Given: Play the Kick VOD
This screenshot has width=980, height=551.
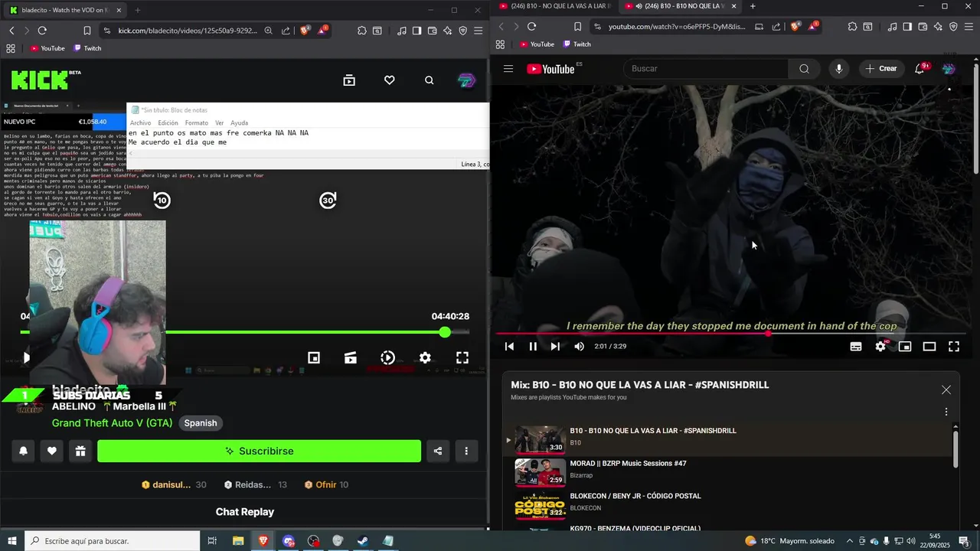Looking at the screenshot, I should tap(27, 357).
